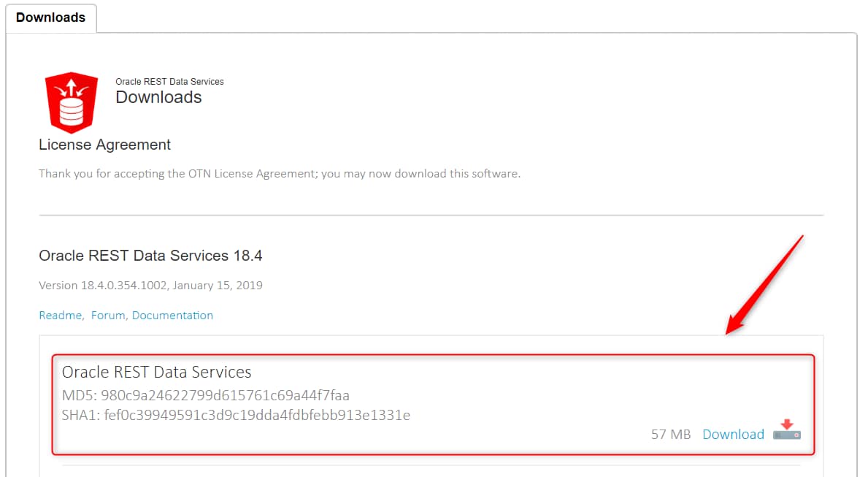Click the package title inside the red box
Image resolution: width=868 pixels, height=477 pixels.
point(156,373)
